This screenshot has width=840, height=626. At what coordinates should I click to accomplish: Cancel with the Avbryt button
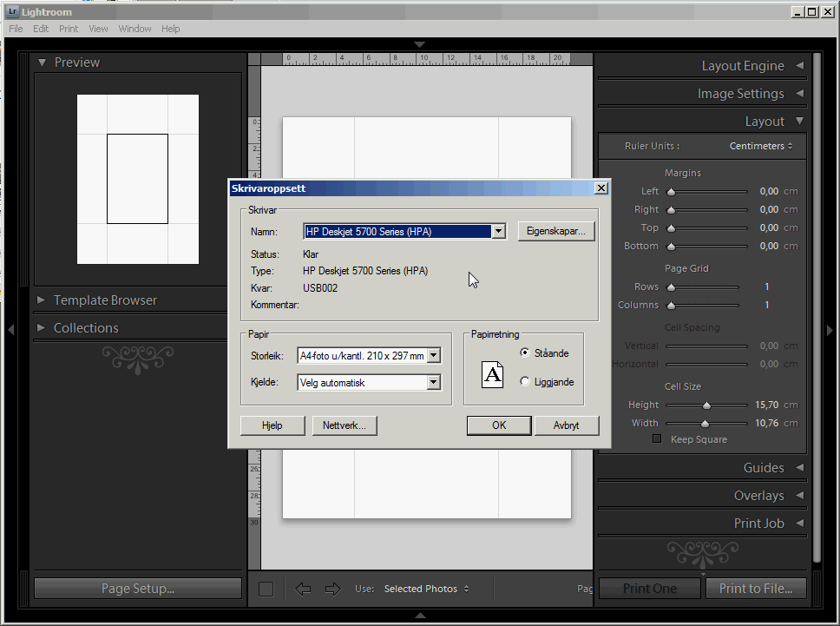[567, 425]
